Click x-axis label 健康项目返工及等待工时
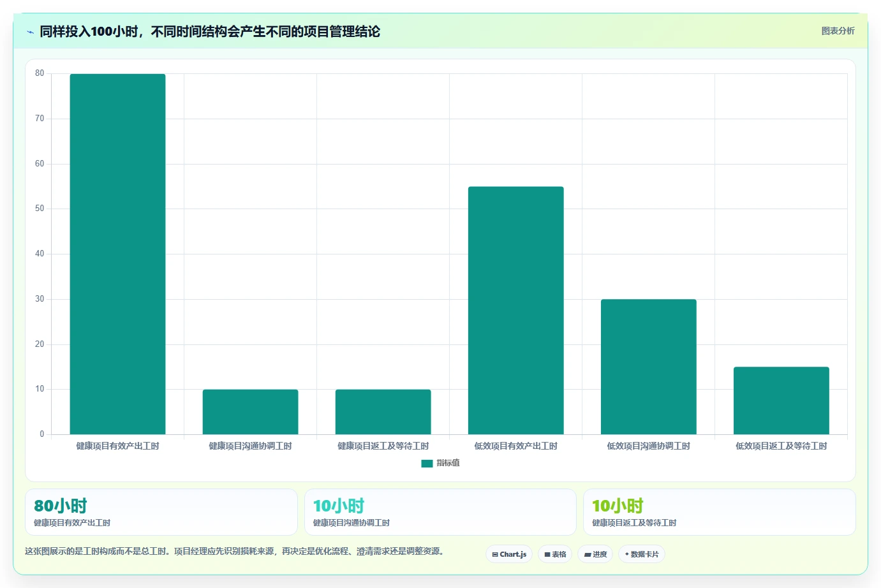 [383, 446]
